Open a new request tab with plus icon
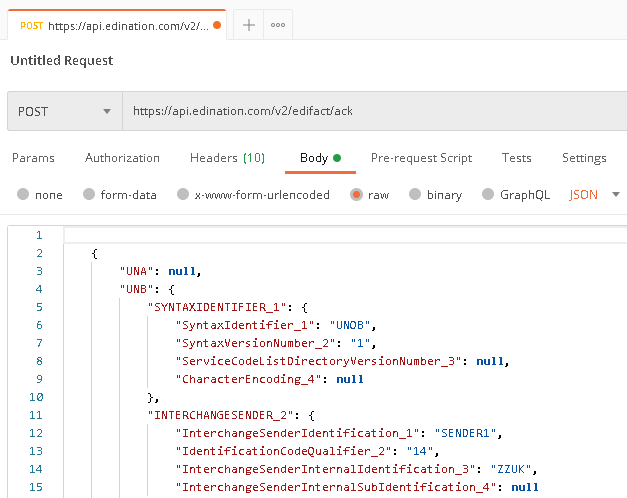 click(249, 25)
